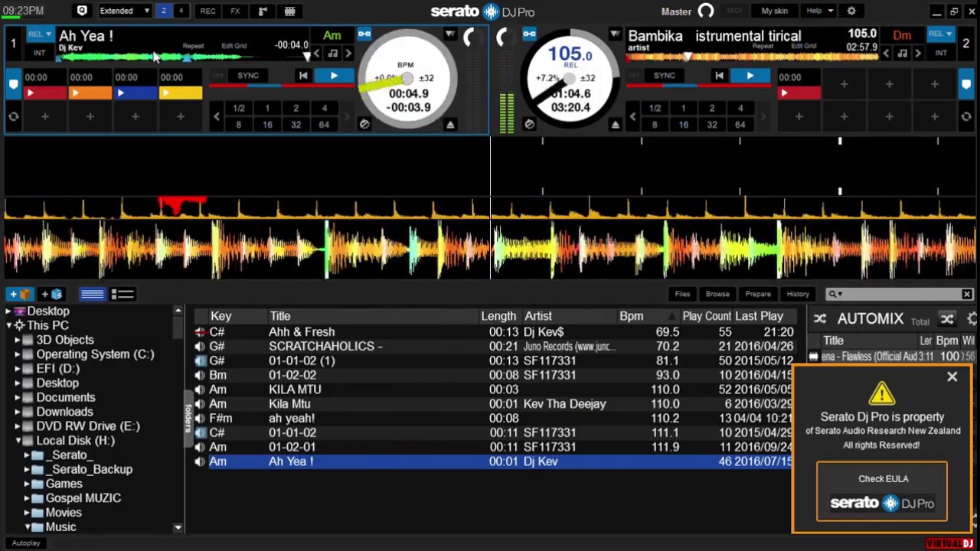Click the Check EULA button
Screen dimensions: 980x551
[x=882, y=492]
